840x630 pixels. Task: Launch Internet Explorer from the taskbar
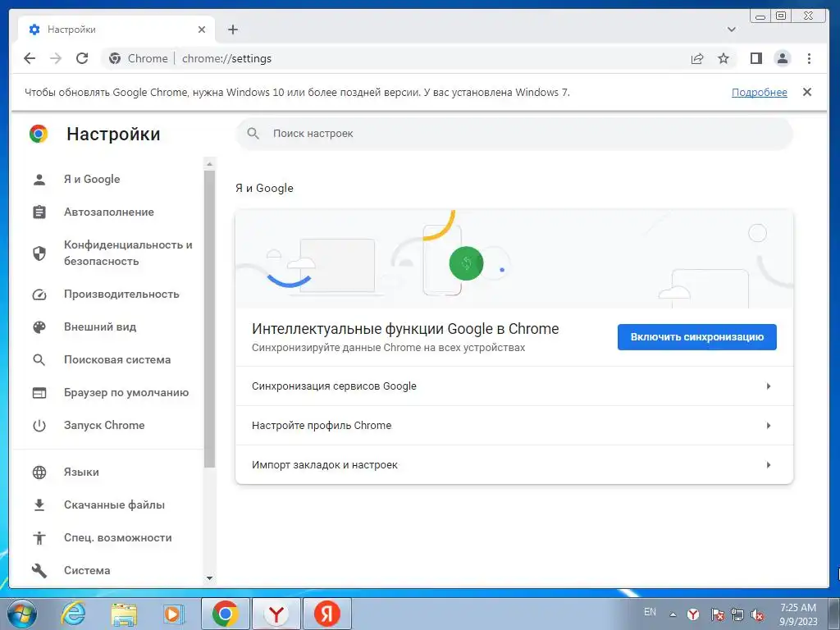click(73, 614)
